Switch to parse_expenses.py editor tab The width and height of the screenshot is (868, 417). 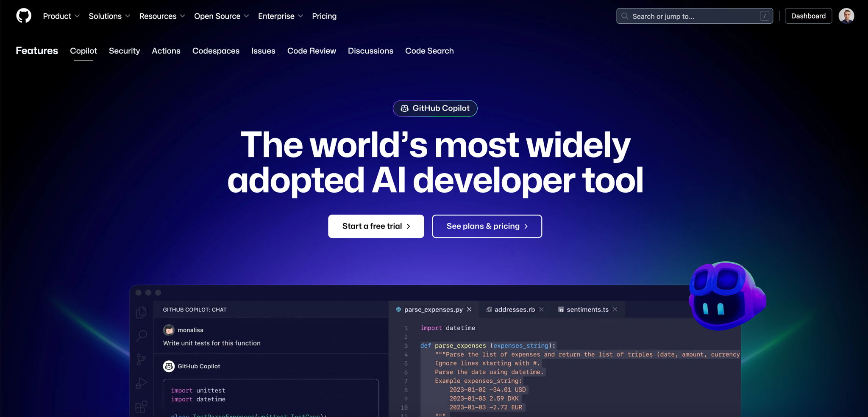(433, 309)
